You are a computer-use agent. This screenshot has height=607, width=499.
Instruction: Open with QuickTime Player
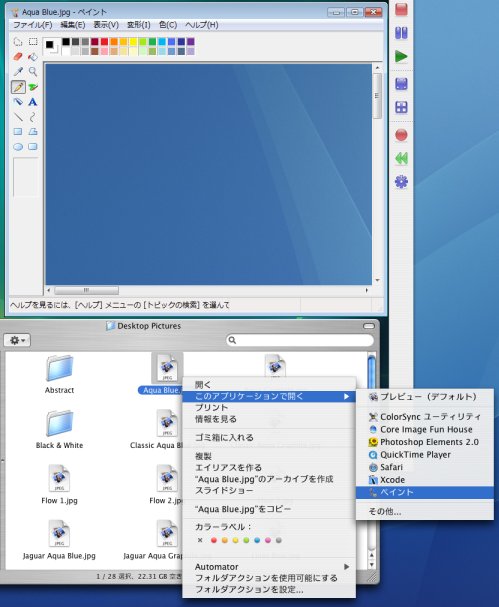(x=425, y=455)
